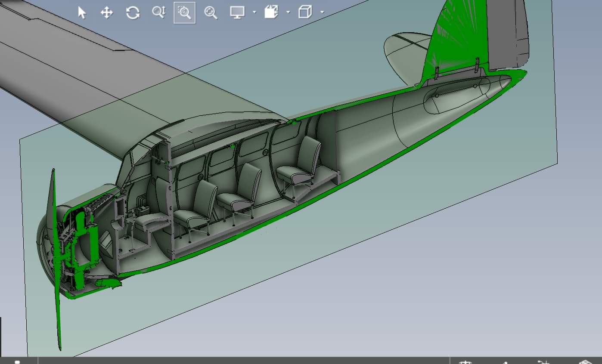The height and width of the screenshot is (364, 602).
Task: Expand the cube view orientation dropdown arrow
Action: [x=322, y=12]
